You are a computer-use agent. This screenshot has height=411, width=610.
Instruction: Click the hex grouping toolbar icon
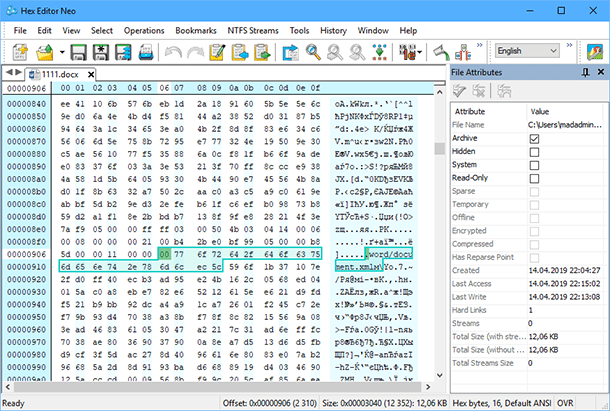click(x=408, y=52)
